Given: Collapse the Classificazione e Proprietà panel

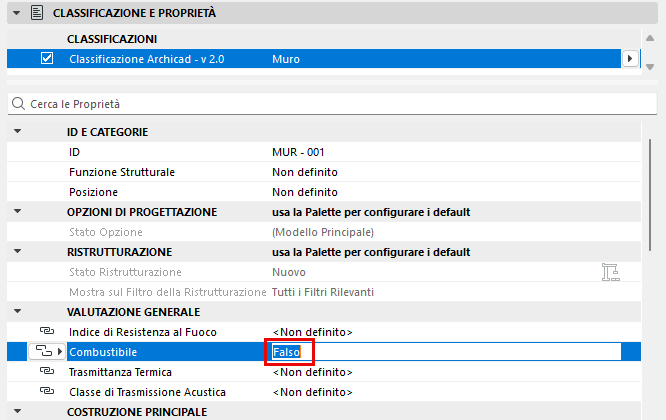Looking at the screenshot, I should point(17,13).
